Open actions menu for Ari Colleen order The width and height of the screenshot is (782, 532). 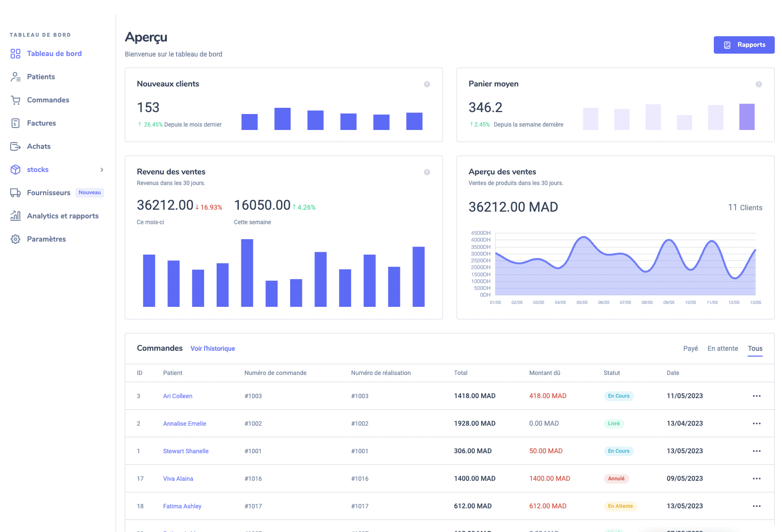pos(757,396)
